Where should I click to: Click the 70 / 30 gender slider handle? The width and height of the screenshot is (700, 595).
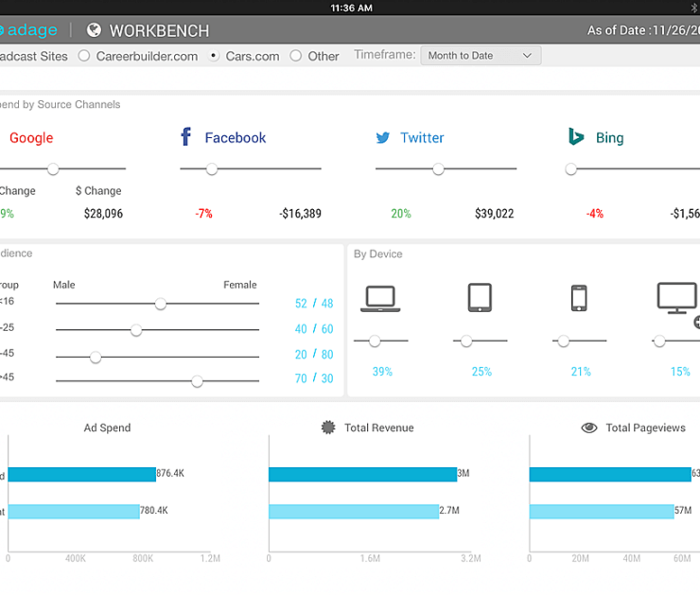pyautogui.click(x=198, y=381)
